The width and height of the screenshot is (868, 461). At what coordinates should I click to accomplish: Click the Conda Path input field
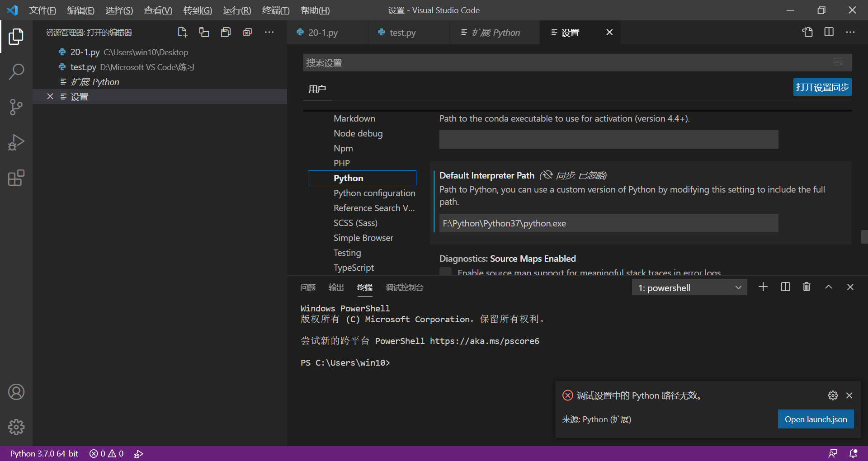point(609,140)
